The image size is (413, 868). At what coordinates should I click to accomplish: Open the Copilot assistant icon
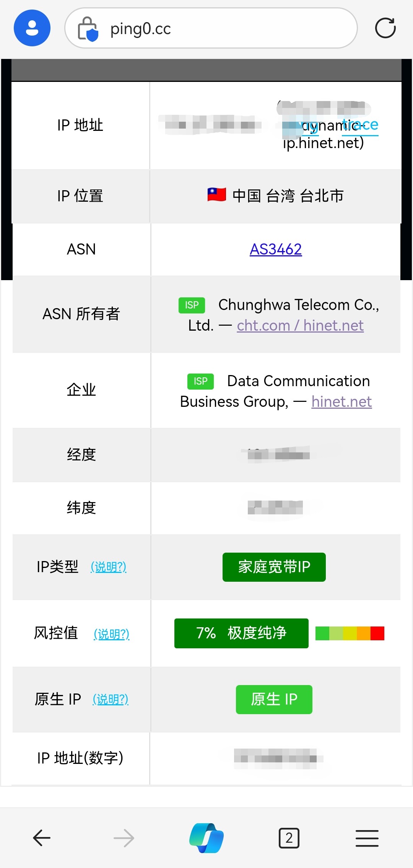coord(206,838)
